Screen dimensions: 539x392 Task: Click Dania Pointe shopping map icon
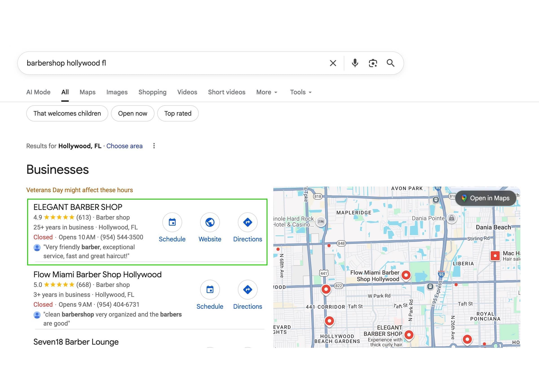tap(452, 218)
